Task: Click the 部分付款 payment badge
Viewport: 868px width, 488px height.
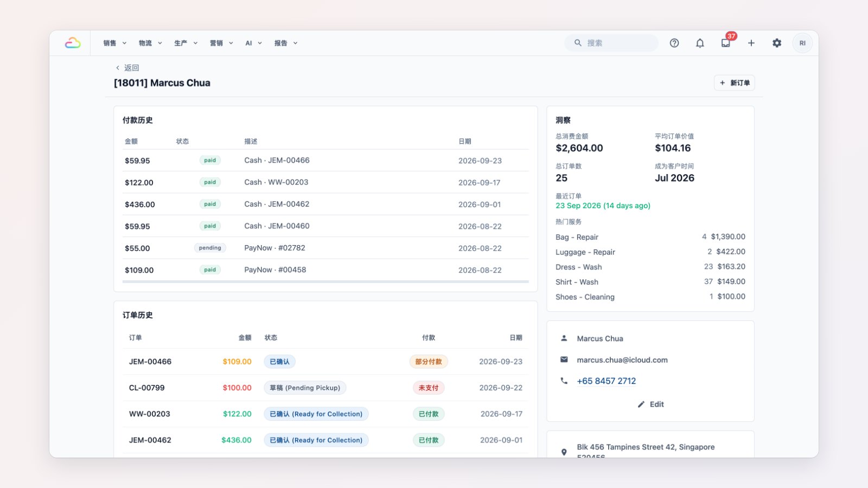Action: pyautogui.click(x=429, y=362)
